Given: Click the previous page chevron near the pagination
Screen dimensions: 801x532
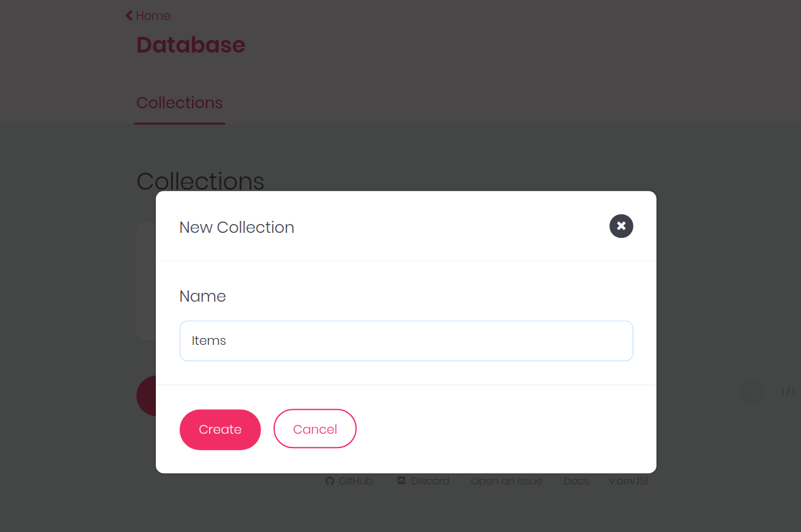Looking at the screenshot, I should coord(750,391).
